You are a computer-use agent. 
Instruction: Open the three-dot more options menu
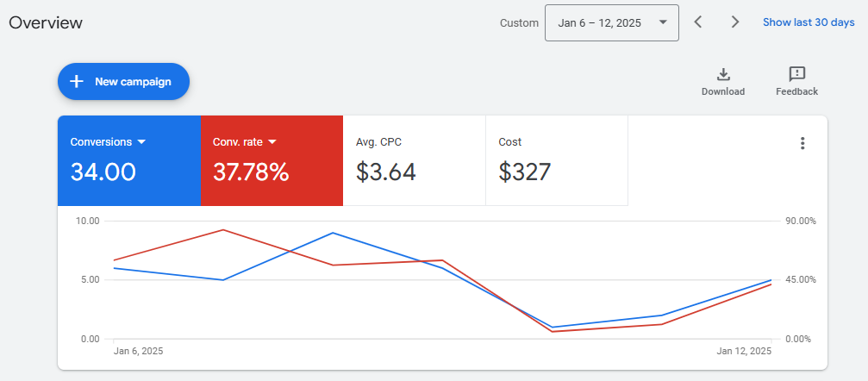tap(802, 144)
